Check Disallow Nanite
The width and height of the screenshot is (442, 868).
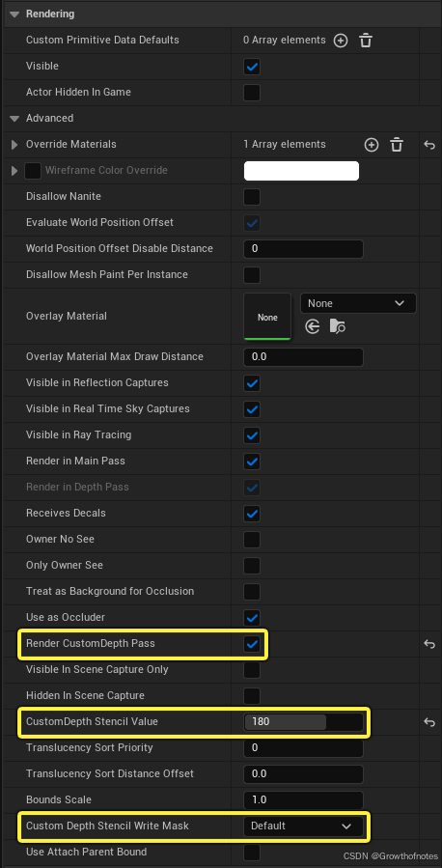coord(252,197)
